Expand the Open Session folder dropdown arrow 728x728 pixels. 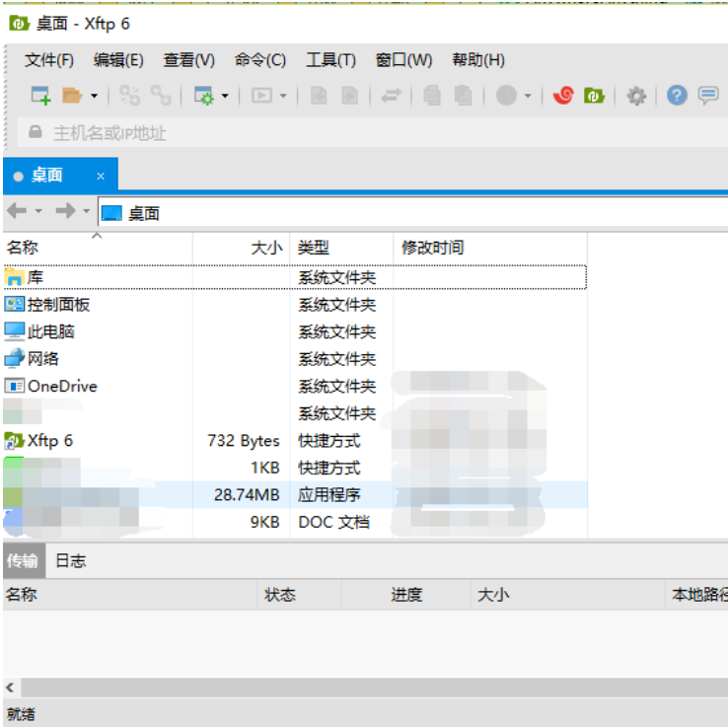(95, 97)
